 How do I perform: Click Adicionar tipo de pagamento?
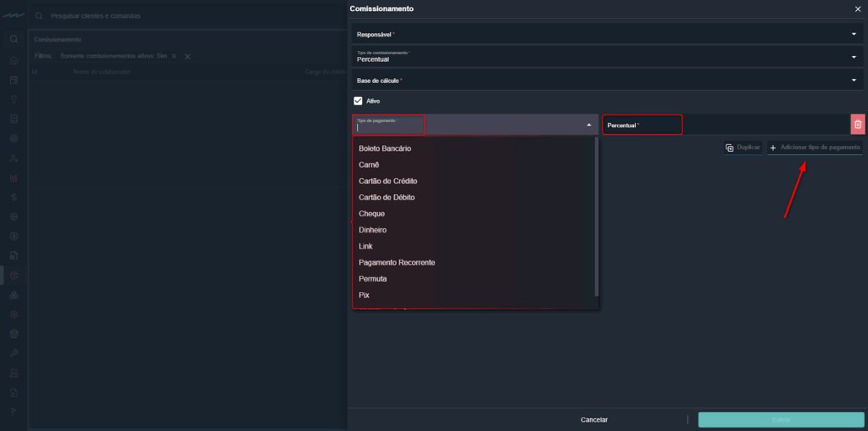point(815,148)
